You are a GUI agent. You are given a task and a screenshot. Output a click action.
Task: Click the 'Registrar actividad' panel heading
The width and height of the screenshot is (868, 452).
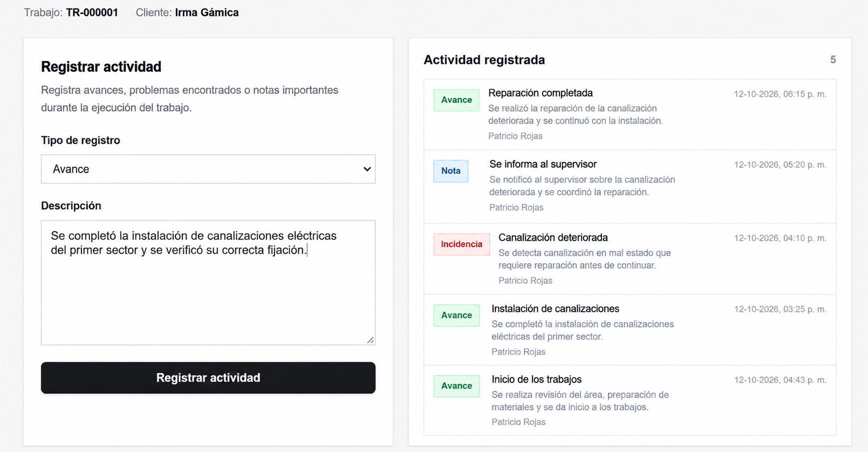pyautogui.click(x=101, y=66)
